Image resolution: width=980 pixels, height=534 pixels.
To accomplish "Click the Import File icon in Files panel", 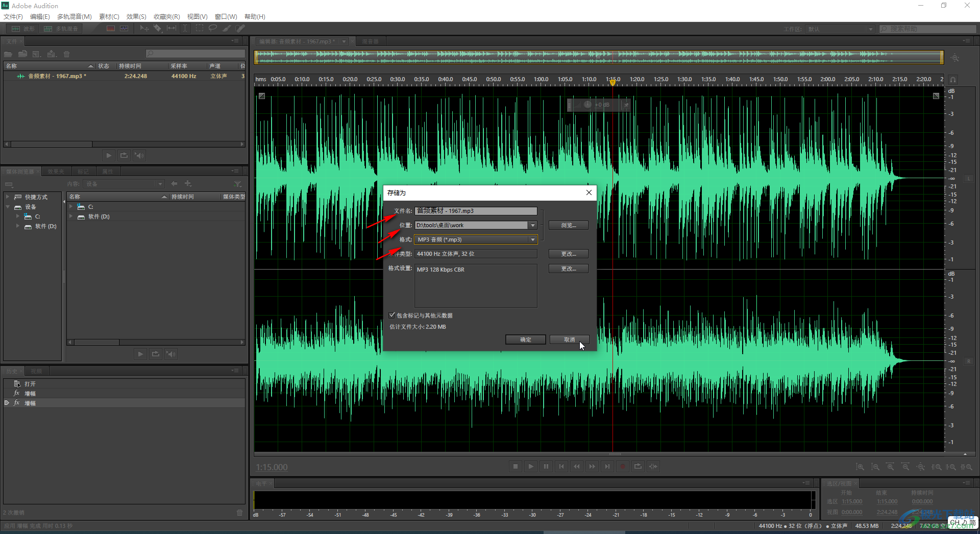I will click(x=23, y=54).
